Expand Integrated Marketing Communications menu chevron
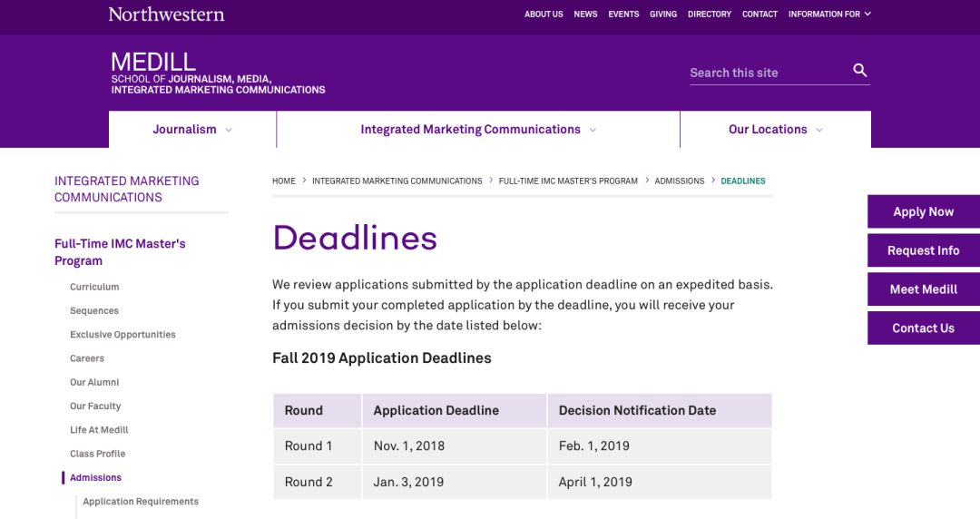Screen dimensions: 980x519 click(593, 130)
